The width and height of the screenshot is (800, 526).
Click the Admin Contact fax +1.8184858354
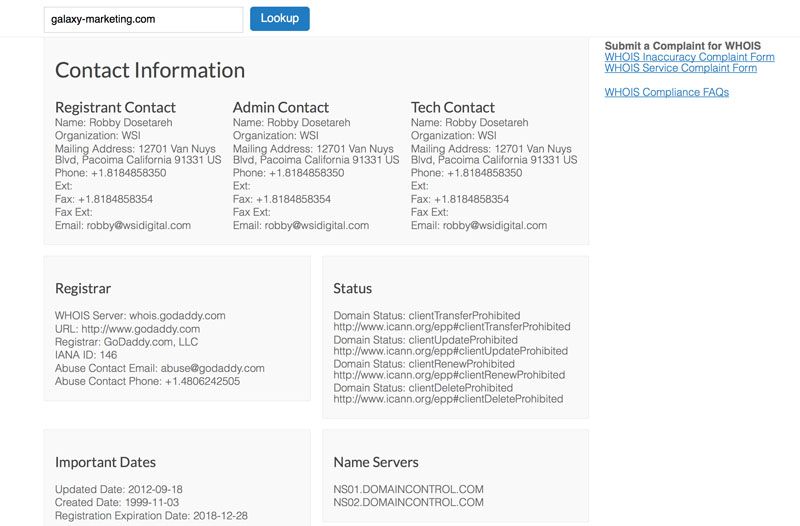pos(293,199)
